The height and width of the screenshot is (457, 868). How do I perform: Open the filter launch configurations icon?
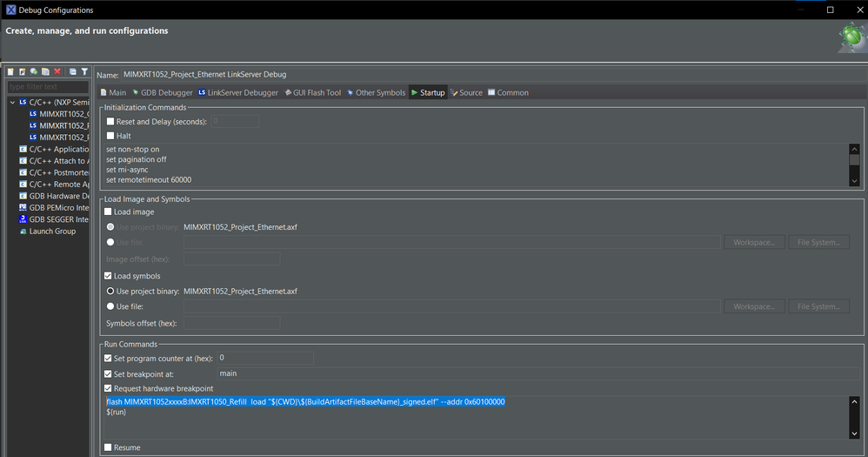coord(84,71)
